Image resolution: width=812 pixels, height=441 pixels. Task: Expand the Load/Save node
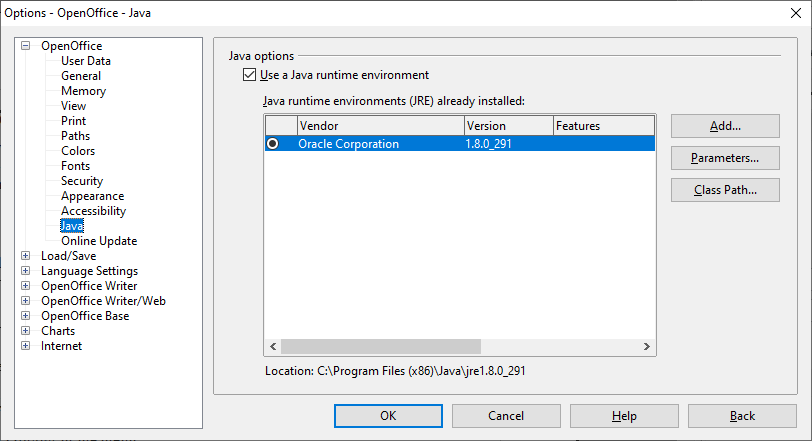point(25,256)
